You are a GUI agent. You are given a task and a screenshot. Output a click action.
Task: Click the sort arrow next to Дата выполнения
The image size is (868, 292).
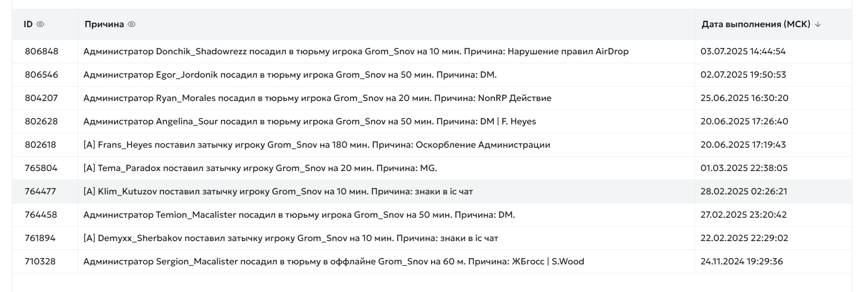pyautogui.click(x=818, y=25)
